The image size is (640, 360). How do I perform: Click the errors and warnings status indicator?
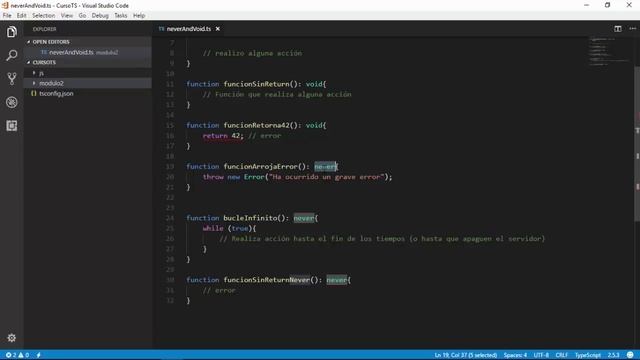17,355
